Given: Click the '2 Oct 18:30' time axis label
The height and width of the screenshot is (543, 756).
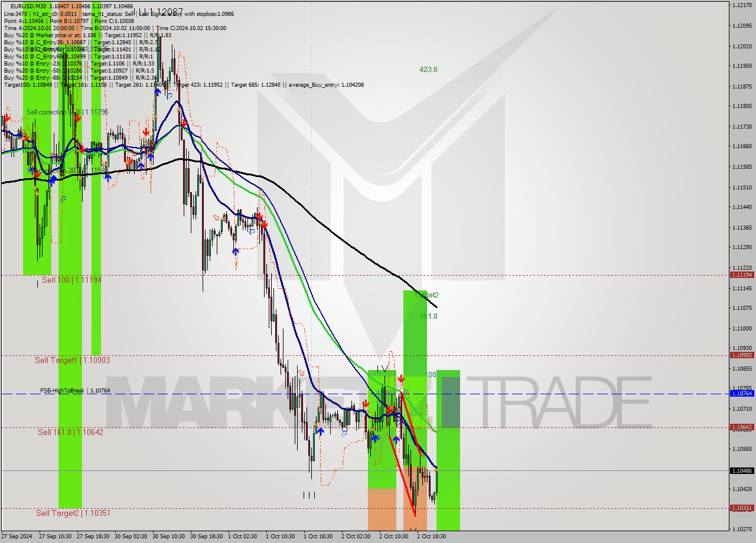Looking at the screenshot, I should [431, 537].
